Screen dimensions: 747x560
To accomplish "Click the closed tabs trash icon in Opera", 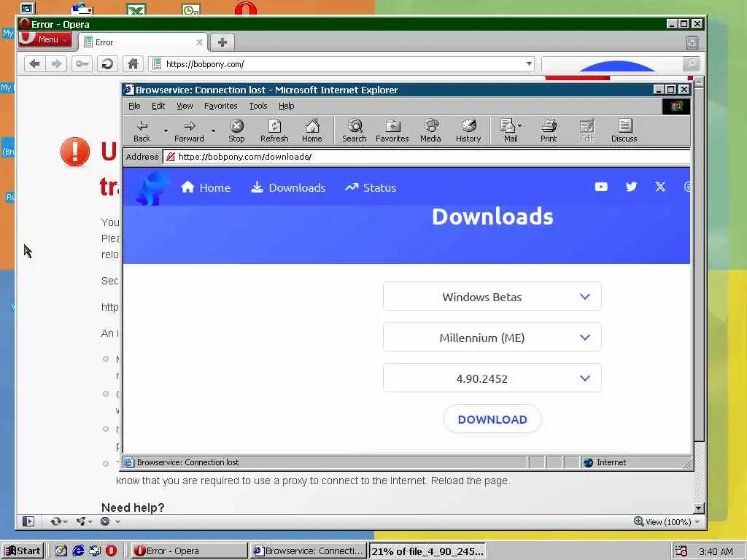I will (x=692, y=43).
